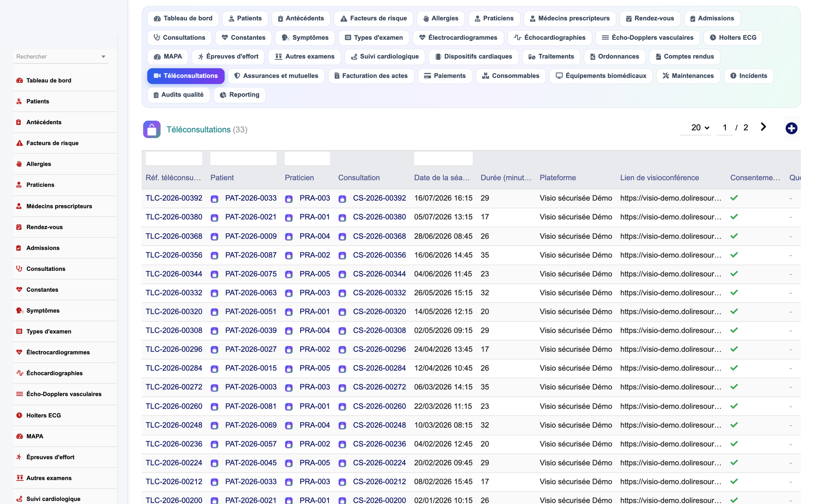
Task: Open Autres examens in the sidebar
Action: [49, 478]
